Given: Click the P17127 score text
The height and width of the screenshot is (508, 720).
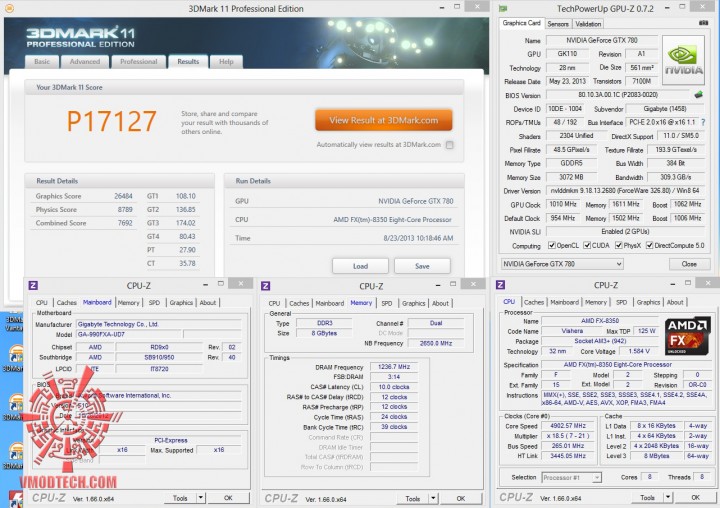Looking at the screenshot, I should point(112,121).
